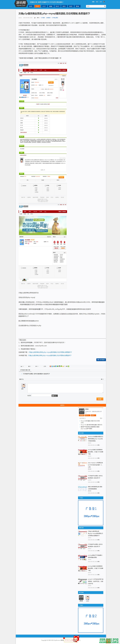The width and height of the screenshot is (120, 644).
Task: Click 更多 next to Ta的文章
Action: pyautogui.click(x=101, y=418)
